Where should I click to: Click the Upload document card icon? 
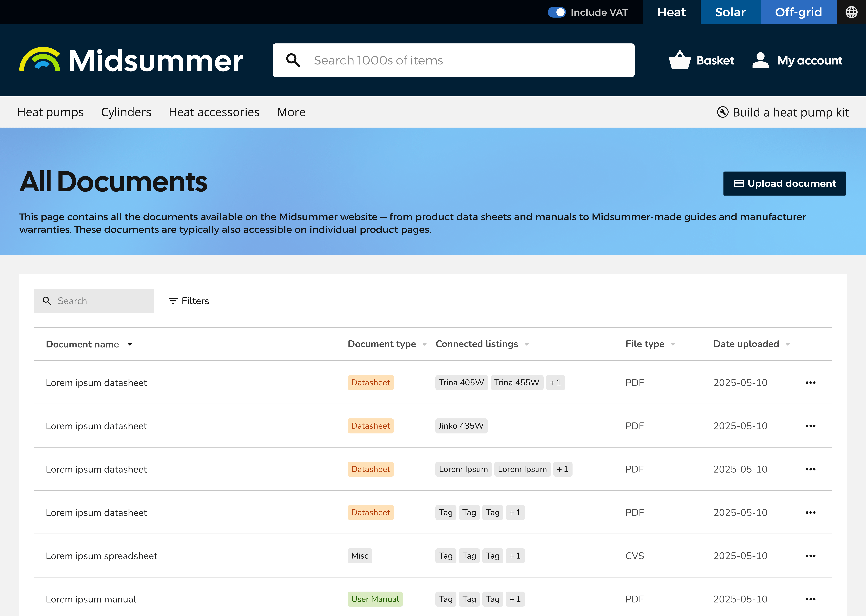[x=739, y=184]
